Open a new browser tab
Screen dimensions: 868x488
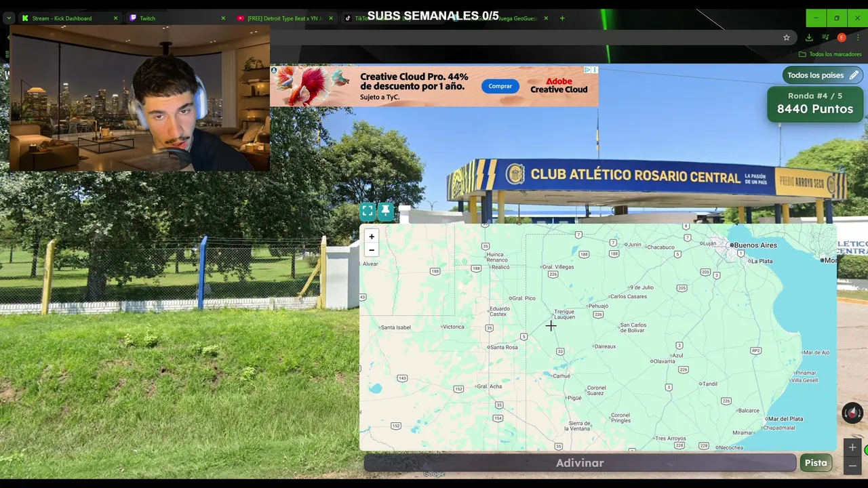point(562,18)
